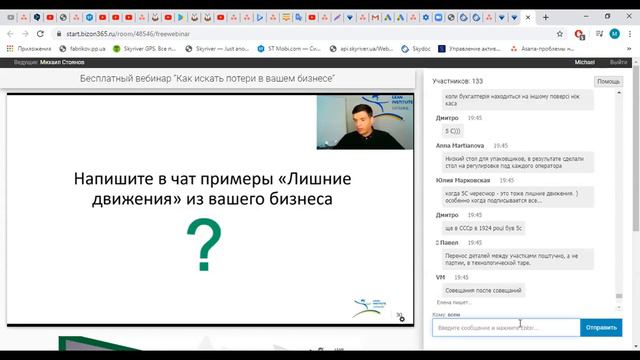Bookmark this page with the star icon
This screenshot has height=360, width=640.
pos(560,34)
